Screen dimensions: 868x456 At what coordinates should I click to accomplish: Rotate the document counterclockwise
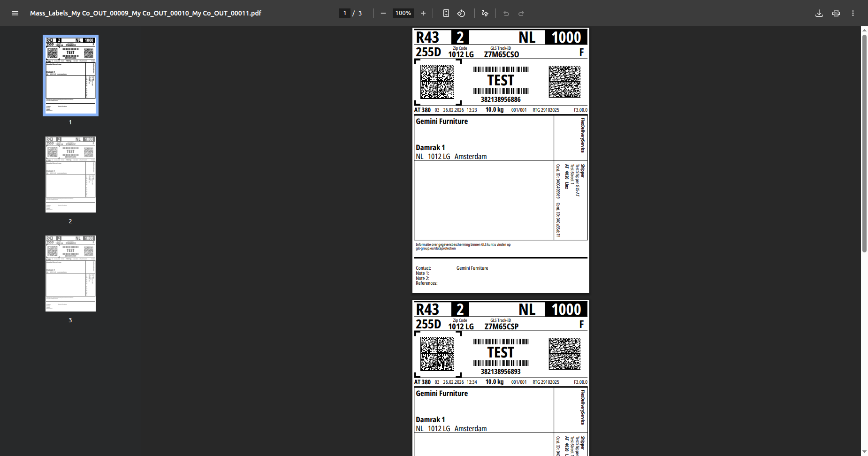(x=461, y=13)
